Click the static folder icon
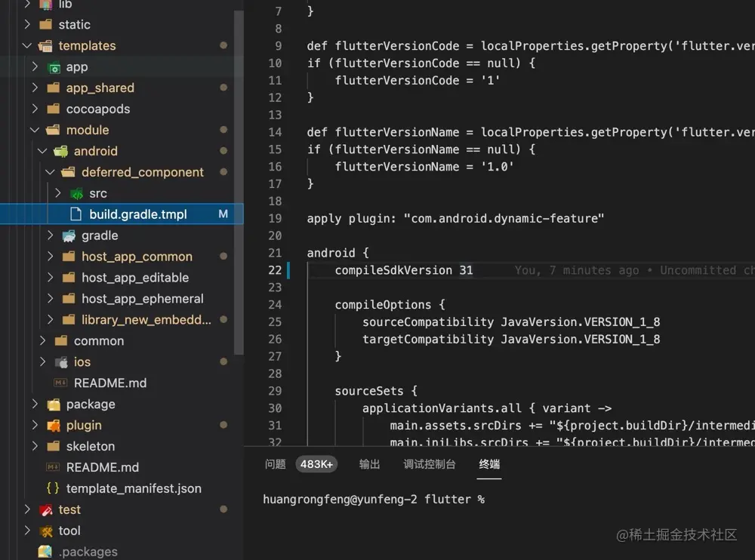The image size is (755, 560). [46, 25]
